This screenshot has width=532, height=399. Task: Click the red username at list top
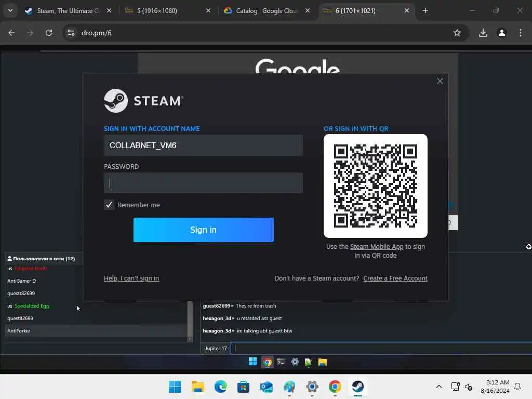coord(31,269)
